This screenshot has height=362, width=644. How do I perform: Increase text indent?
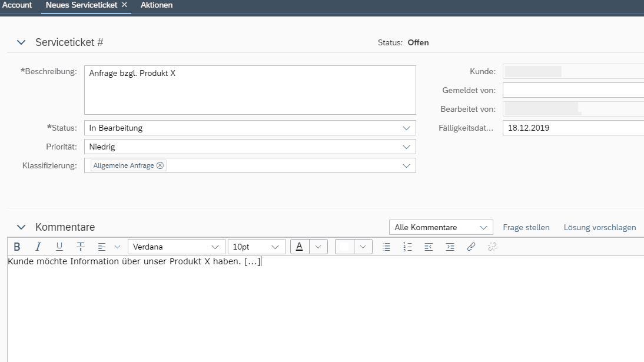450,247
